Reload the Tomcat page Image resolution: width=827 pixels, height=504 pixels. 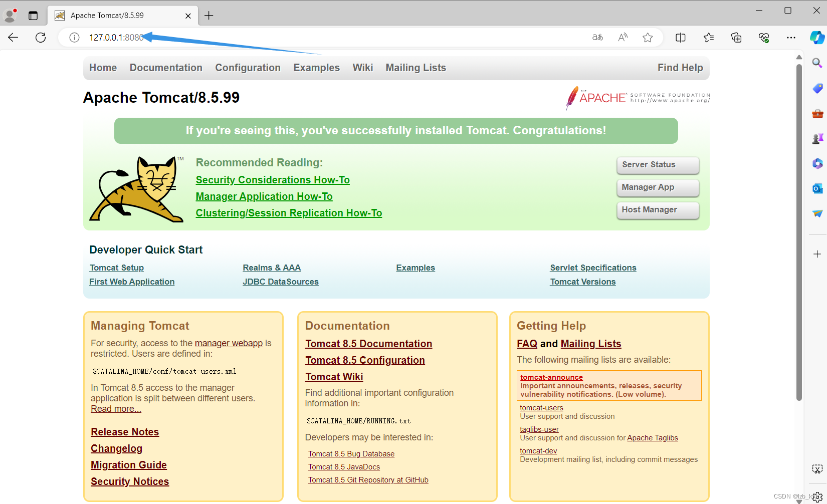41,37
